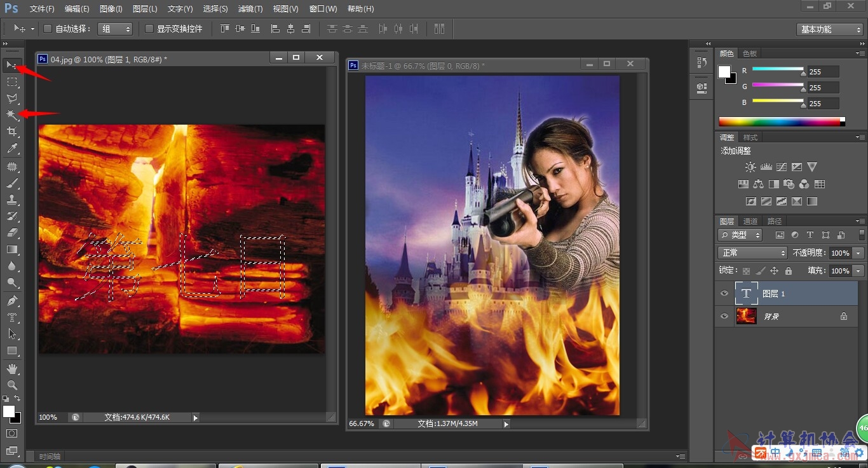Add Photo Filter adjustment
This screenshot has width=868, height=468.
click(x=789, y=184)
